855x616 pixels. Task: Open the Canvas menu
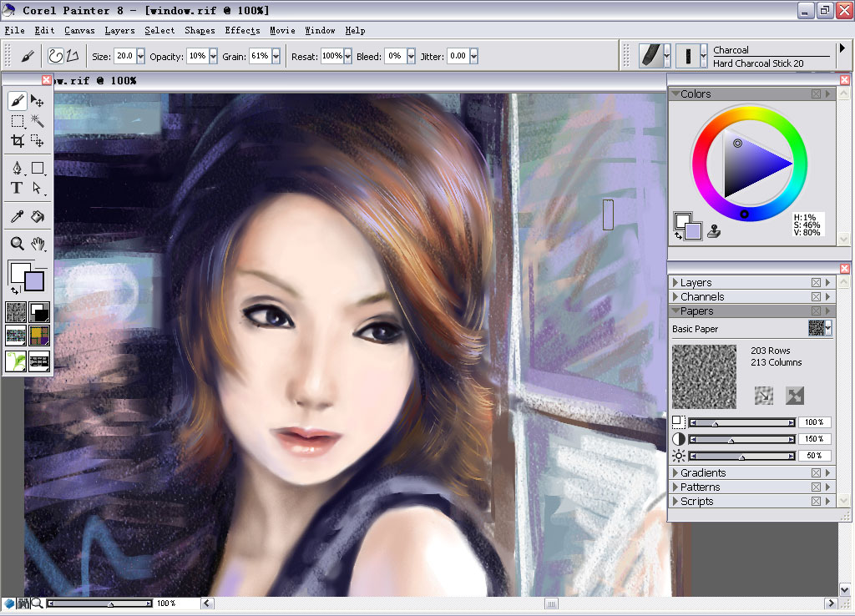[79, 31]
